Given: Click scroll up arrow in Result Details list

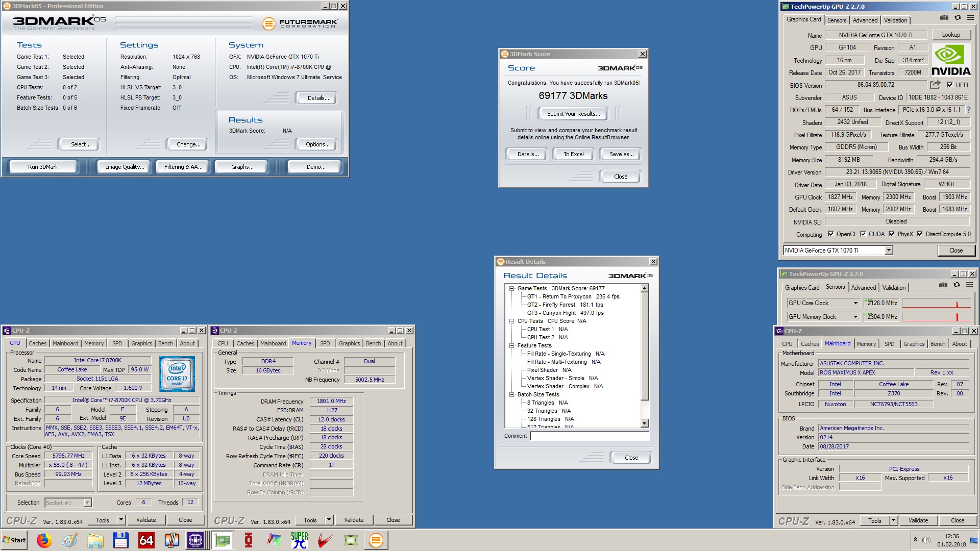Looking at the screenshot, I should click(x=644, y=289).
